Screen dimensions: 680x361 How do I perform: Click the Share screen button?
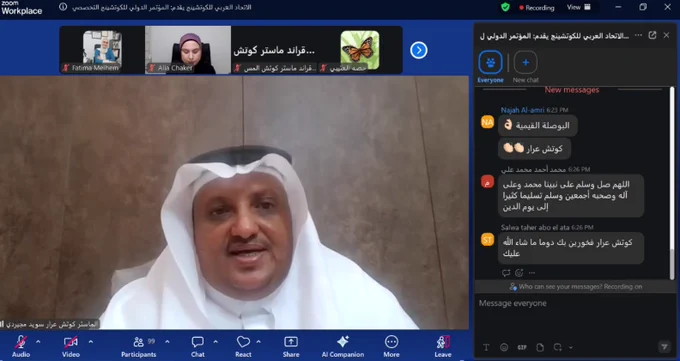click(x=291, y=346)
